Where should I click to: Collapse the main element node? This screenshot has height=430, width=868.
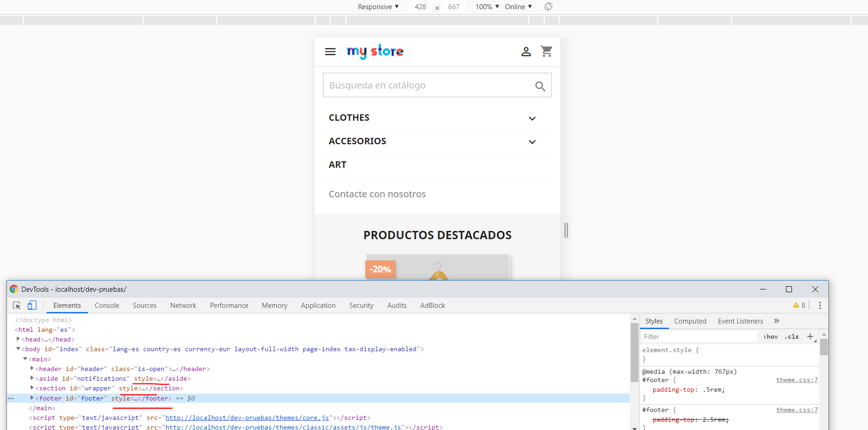coord(25,359)
